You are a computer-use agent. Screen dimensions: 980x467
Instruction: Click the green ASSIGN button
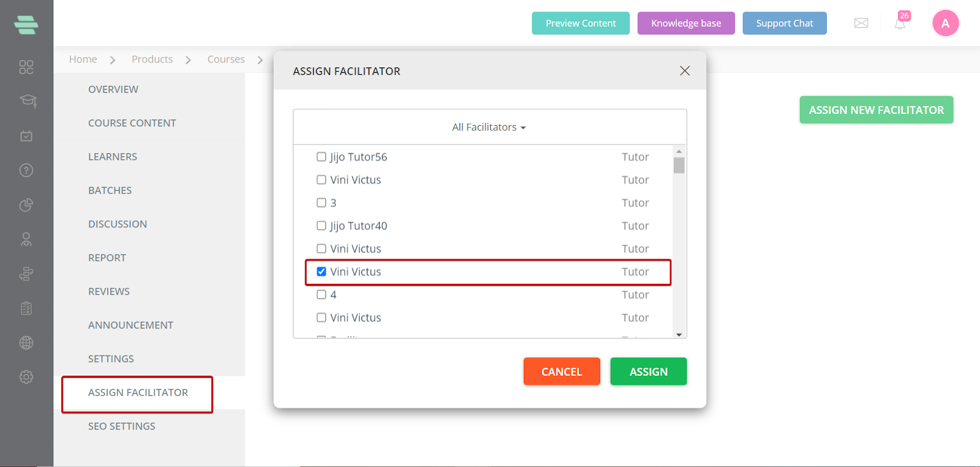(649, 371)
